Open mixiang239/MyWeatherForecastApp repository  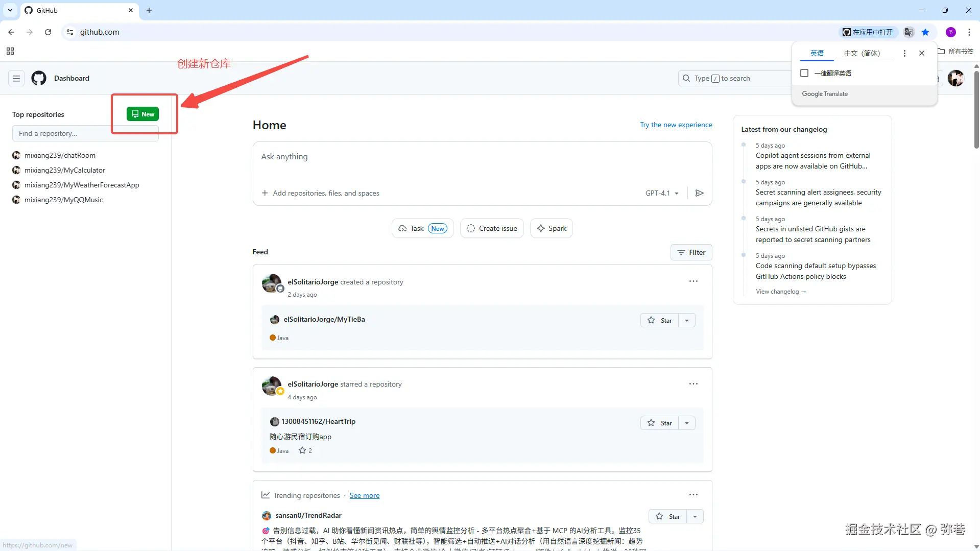pos(82,185)
